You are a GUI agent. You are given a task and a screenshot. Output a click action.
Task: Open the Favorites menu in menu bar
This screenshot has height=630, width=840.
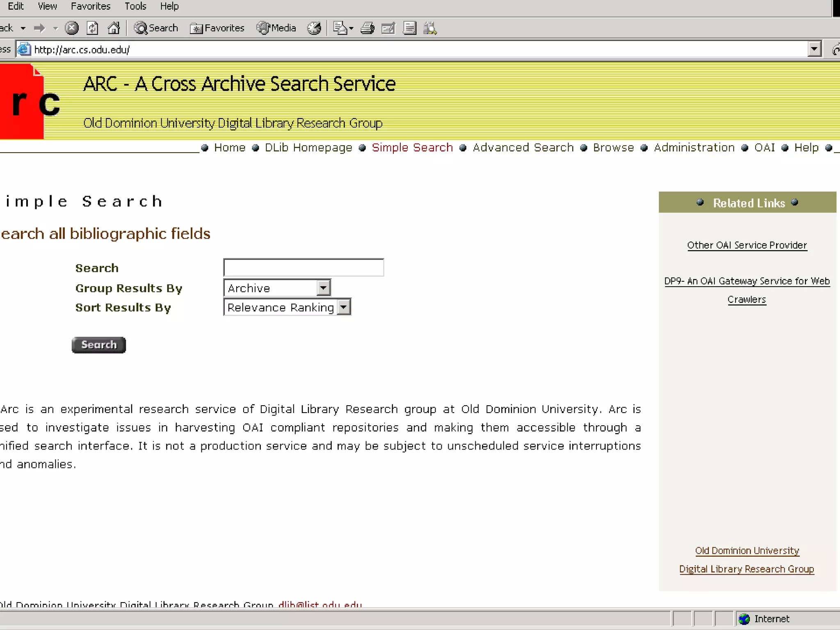click(91, 6)
